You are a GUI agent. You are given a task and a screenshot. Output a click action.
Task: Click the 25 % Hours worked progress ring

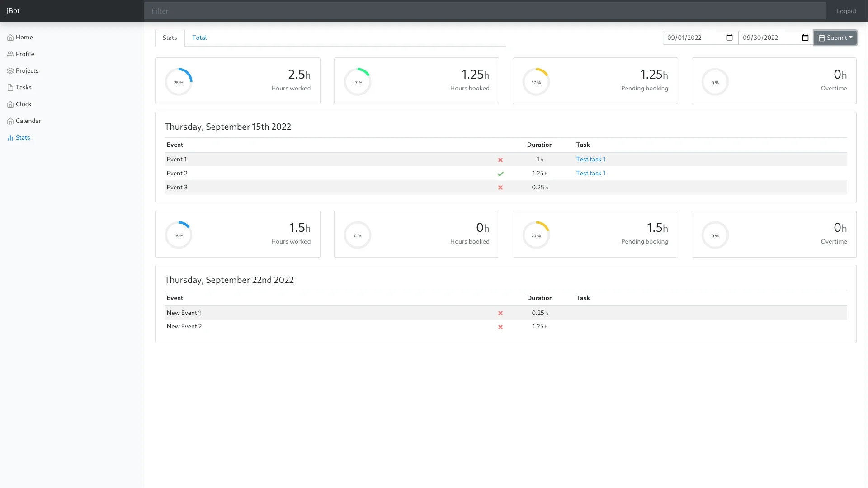point(179,82)
